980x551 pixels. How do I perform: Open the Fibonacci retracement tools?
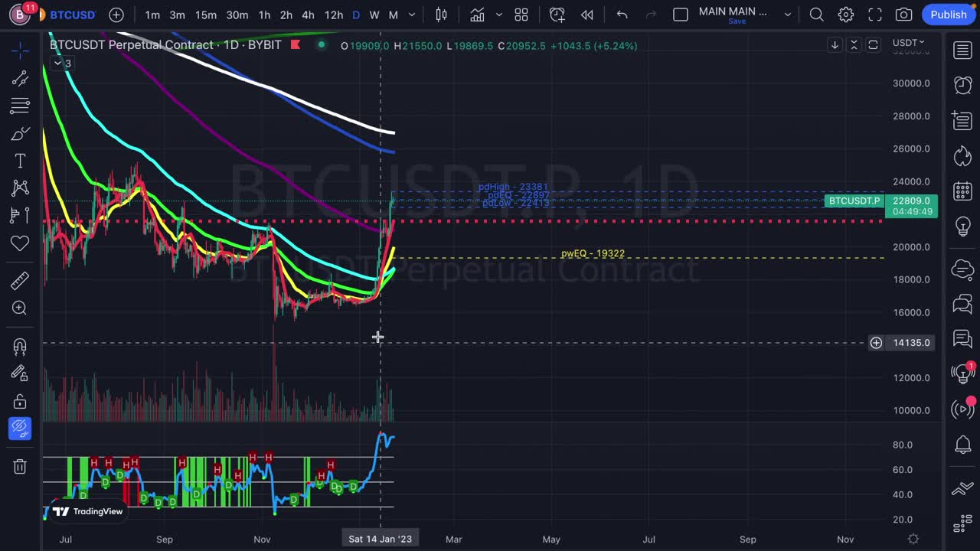point(20,106)
